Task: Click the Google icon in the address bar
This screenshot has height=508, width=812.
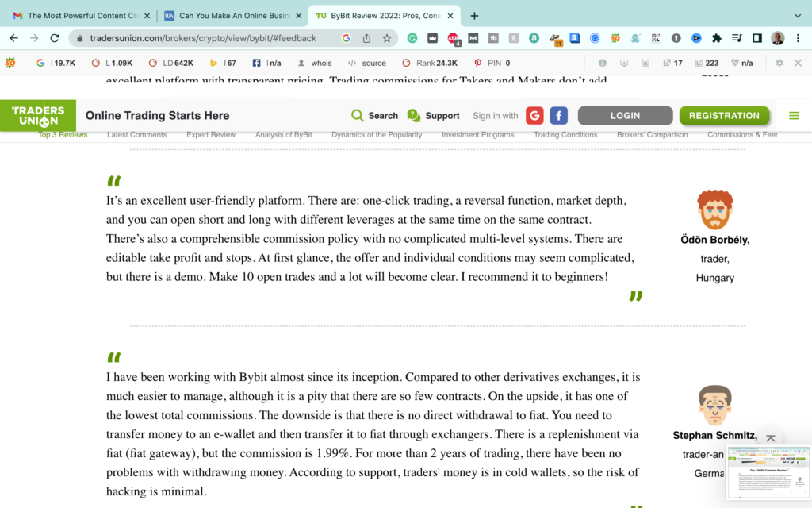Action: pyautogui.click(x=346, y=38)
